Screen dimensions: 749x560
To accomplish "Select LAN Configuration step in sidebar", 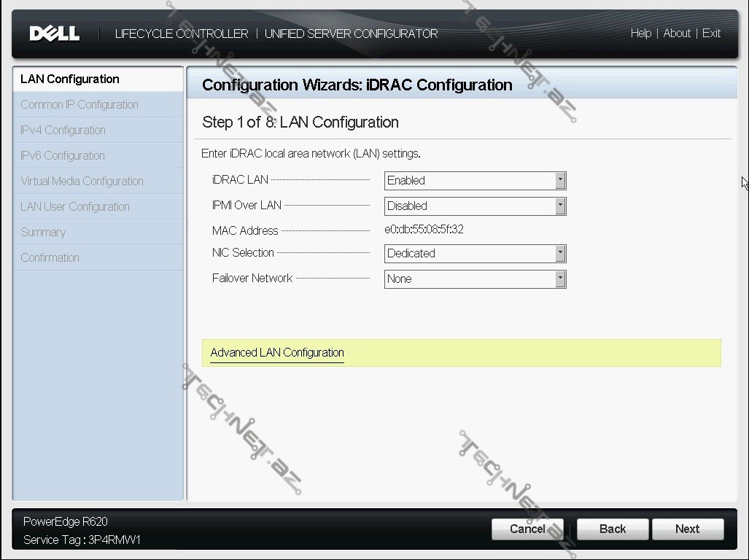I will pos(70,79).
